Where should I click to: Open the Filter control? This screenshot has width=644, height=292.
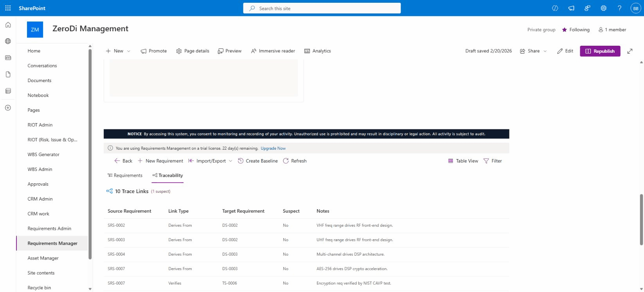493,161
